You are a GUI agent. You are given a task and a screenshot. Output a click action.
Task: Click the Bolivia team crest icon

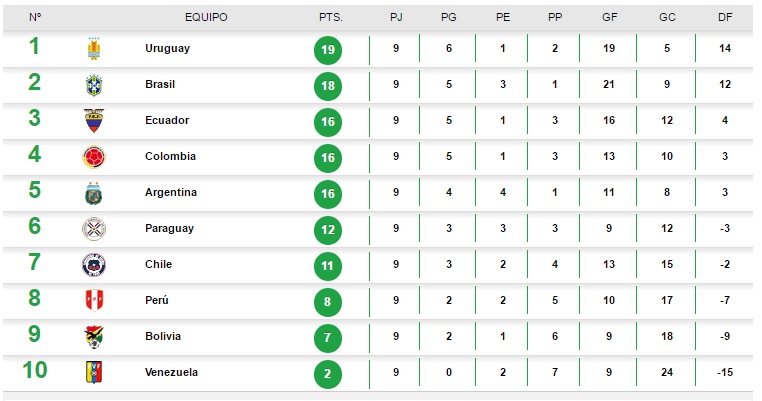(x=94, y=337)
